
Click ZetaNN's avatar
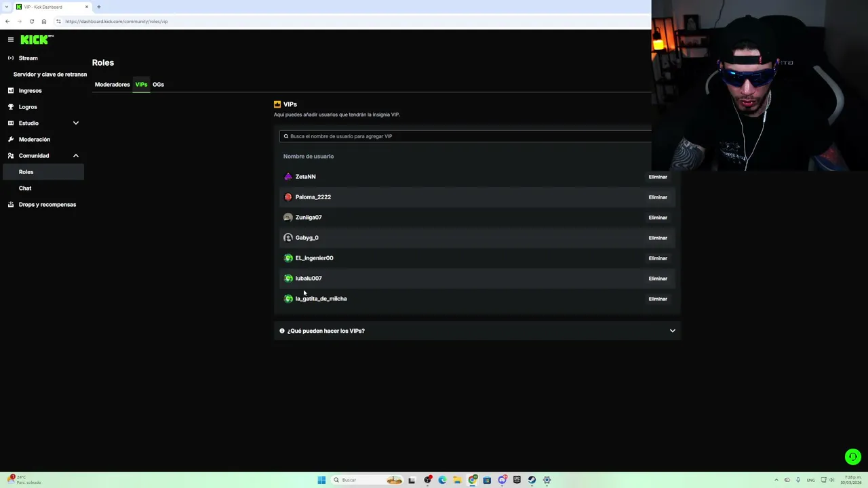tap(288, 177)
